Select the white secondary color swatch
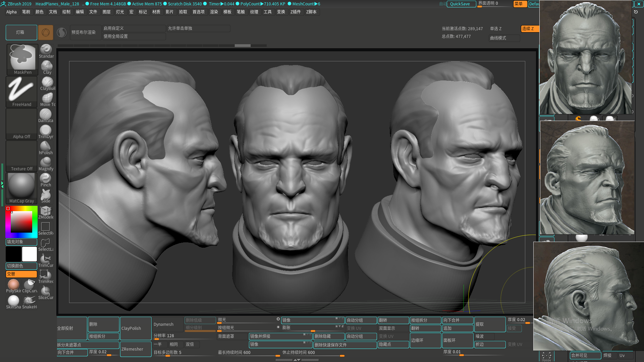This screenshot has width=644, height=362. coord(30,254)
